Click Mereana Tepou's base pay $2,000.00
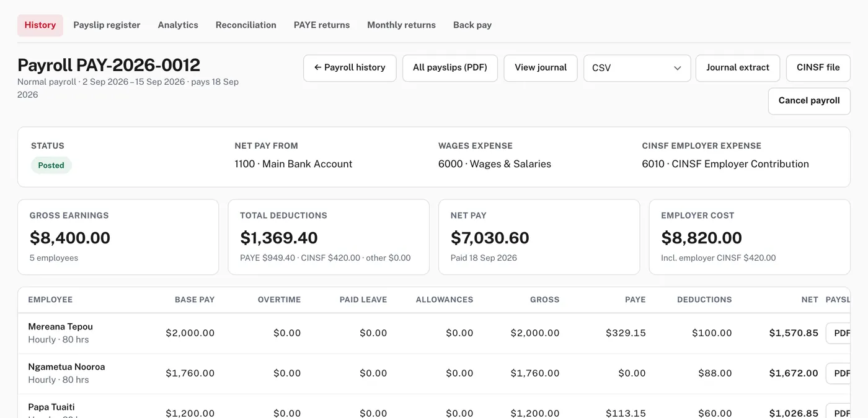The height and width of the screenshot is (418, 868). 190,333
